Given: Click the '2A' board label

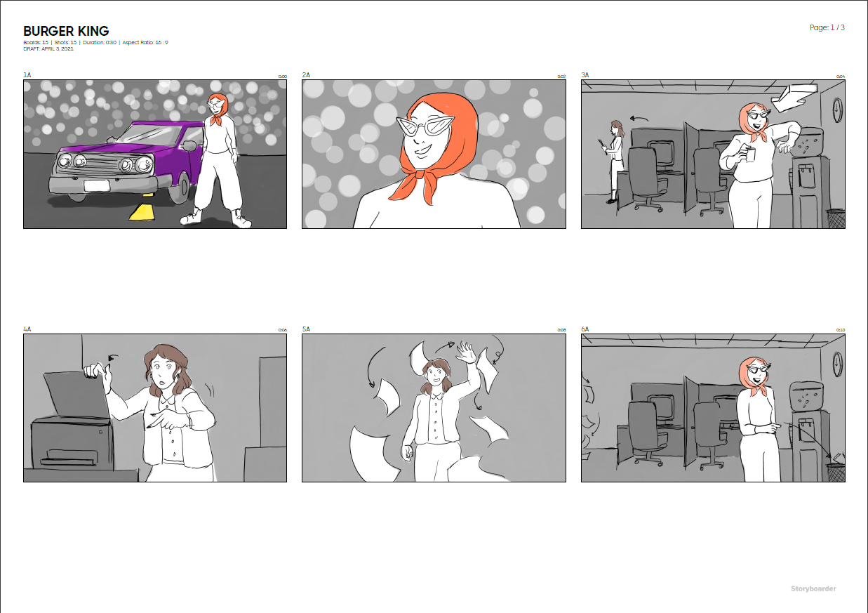Looking at the screenshot, I should (306, 74).
